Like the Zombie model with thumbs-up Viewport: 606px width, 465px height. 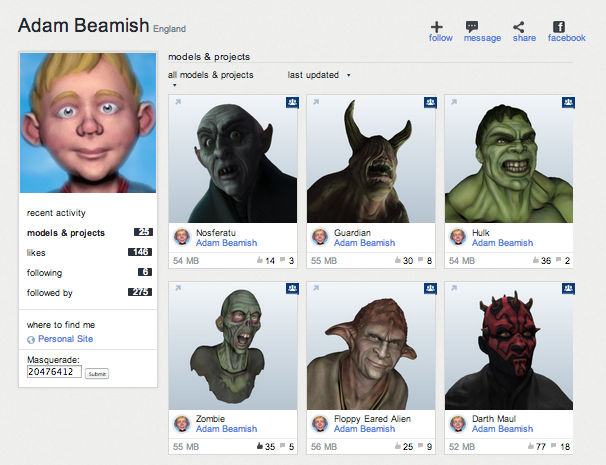pos(260,446)
